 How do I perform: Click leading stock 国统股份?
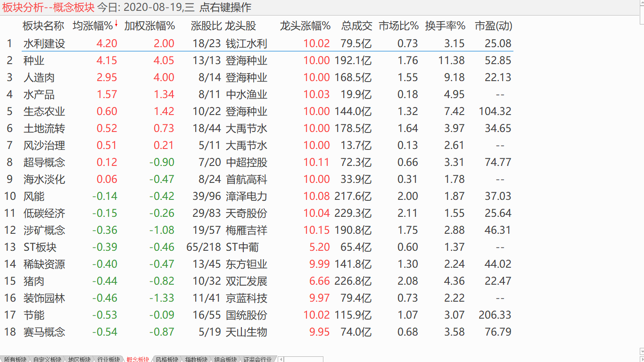(247, 315)
